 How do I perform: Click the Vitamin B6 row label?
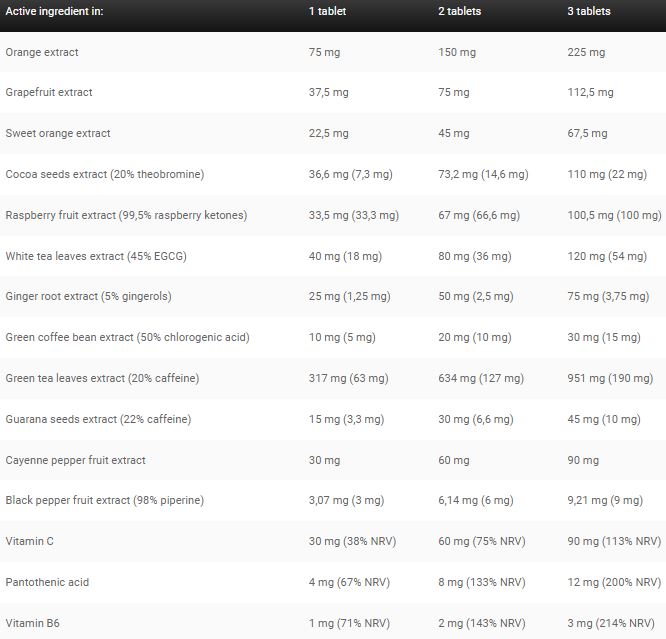[32, 623]
